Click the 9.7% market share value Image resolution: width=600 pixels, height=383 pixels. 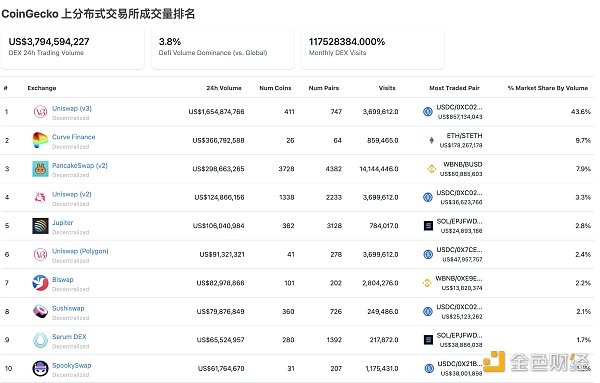pos(583,140)
